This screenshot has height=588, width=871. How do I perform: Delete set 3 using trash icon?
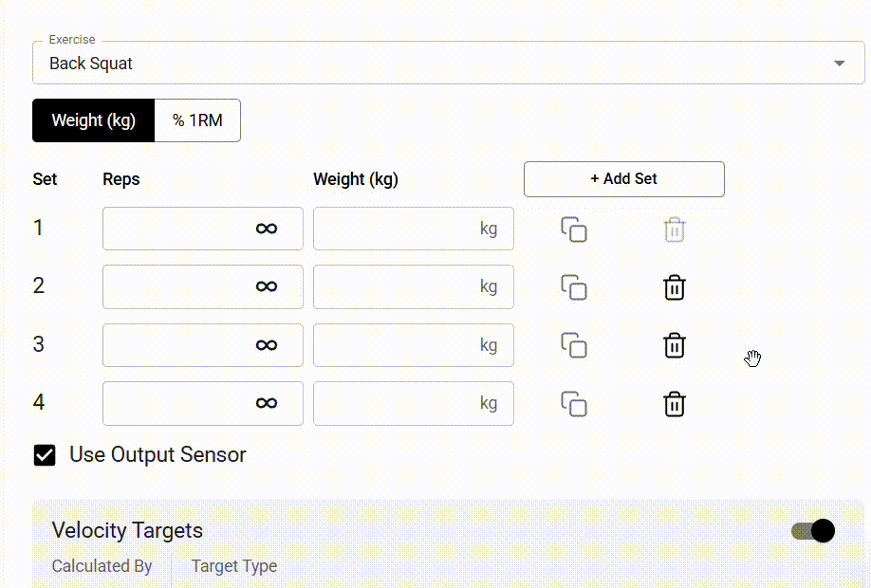click(675, 345)
